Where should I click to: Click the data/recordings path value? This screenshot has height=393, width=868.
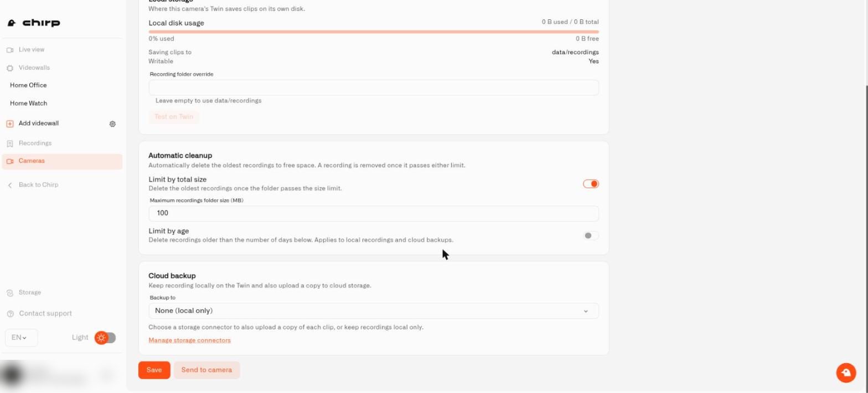pyautogui.click(x=575, y=53)
